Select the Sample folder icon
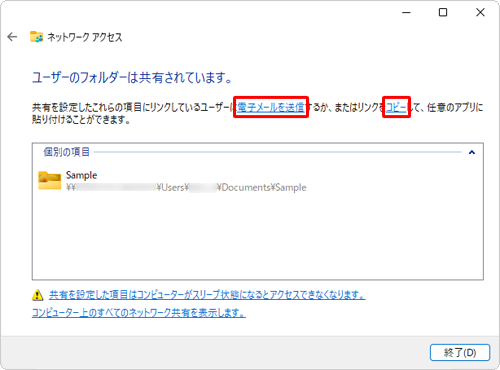Image resolution: width=500 pixels, height=370 pixels. (x=50, y=180)
